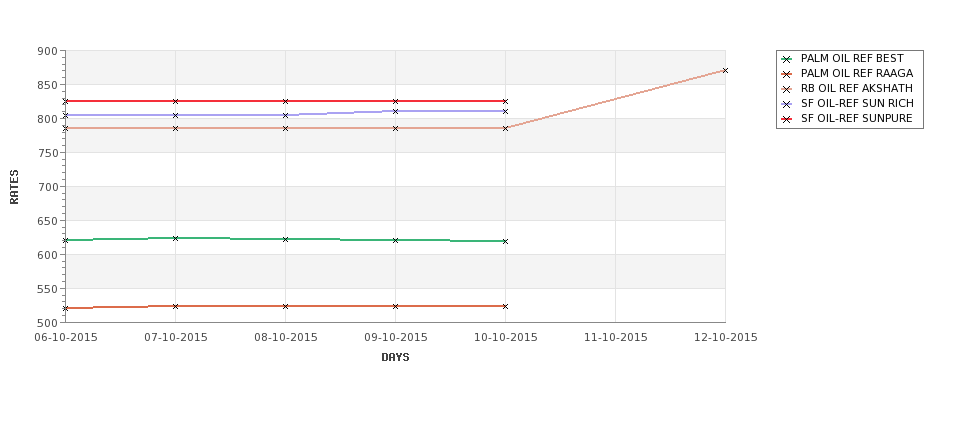Viewport: 975px width, 429px height.
Task: Select SUN RICH data point on 09-10-2015
Action: click(395, 111)
